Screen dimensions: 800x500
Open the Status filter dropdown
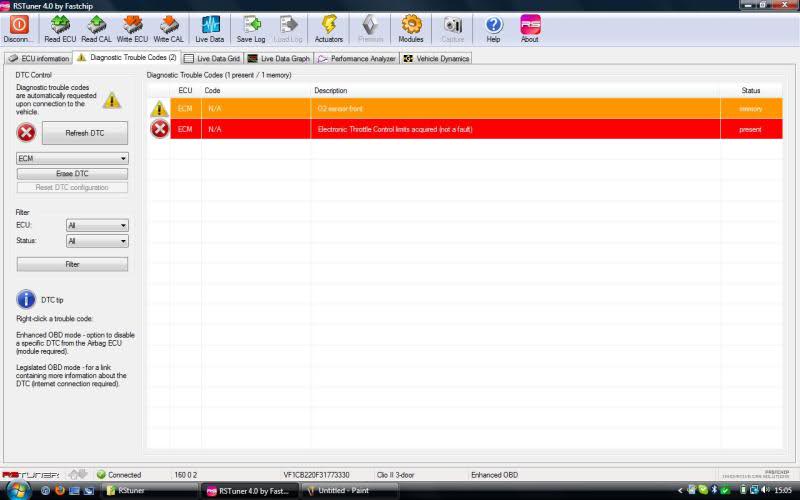[x=123, y=241]
